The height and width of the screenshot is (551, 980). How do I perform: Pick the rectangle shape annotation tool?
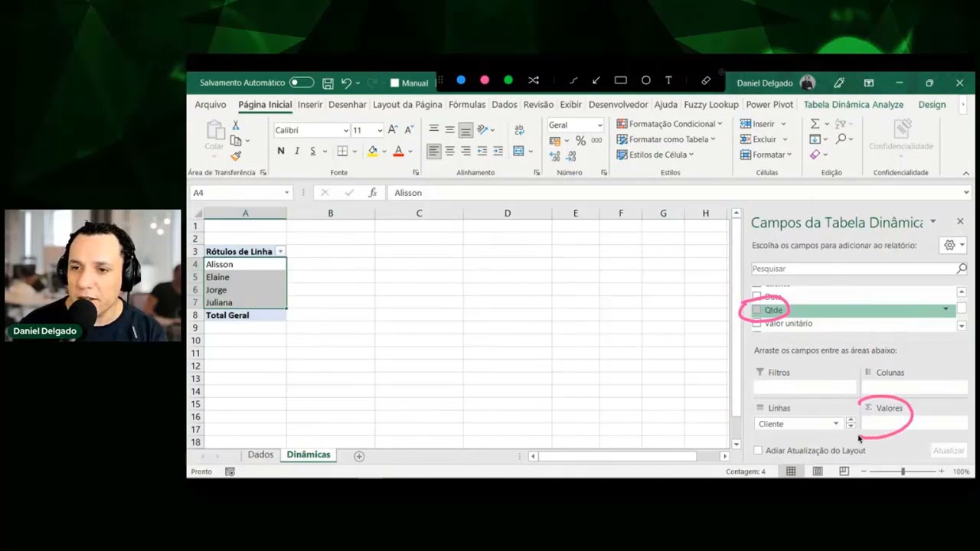click(621, 80)
